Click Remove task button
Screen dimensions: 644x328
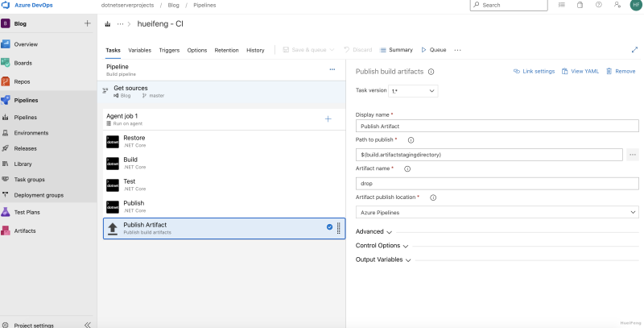[621, 71]
